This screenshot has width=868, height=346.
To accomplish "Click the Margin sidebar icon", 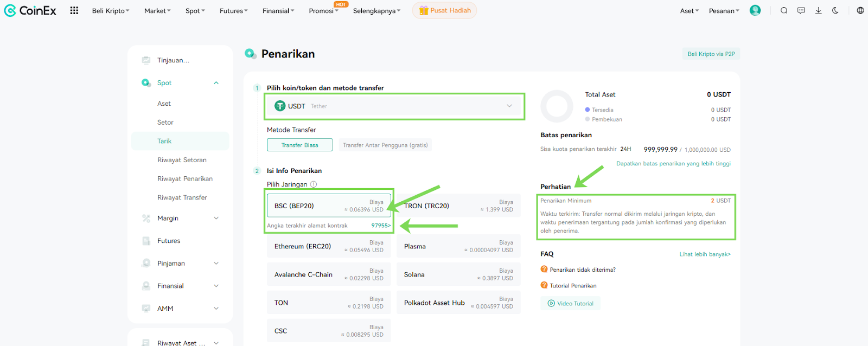I will [x=146, y=218].
